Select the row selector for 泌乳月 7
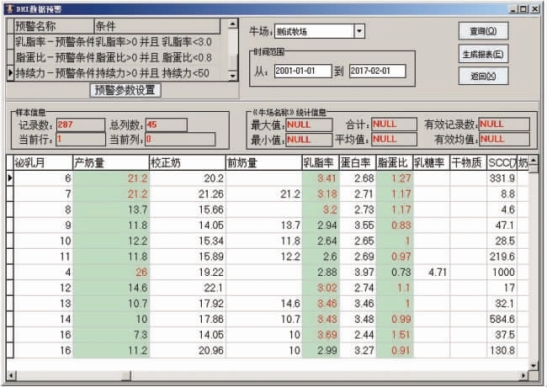 coord(10,194)
